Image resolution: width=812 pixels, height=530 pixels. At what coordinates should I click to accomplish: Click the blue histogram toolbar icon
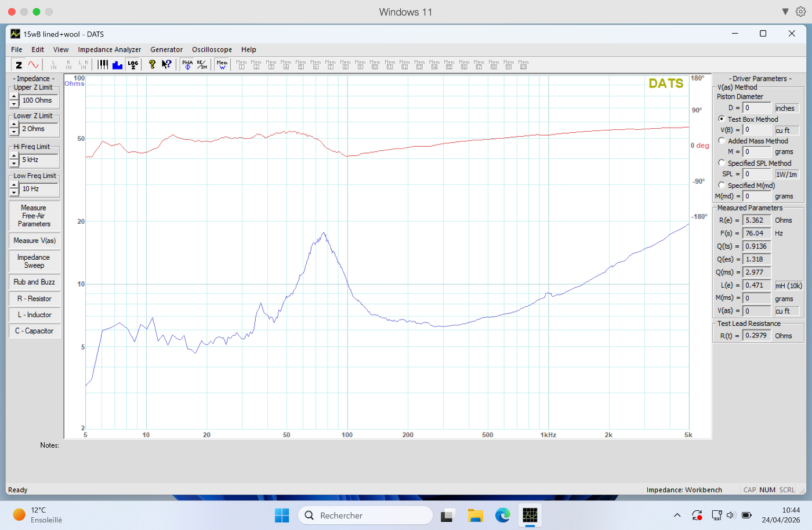click(x=117, y=65)
